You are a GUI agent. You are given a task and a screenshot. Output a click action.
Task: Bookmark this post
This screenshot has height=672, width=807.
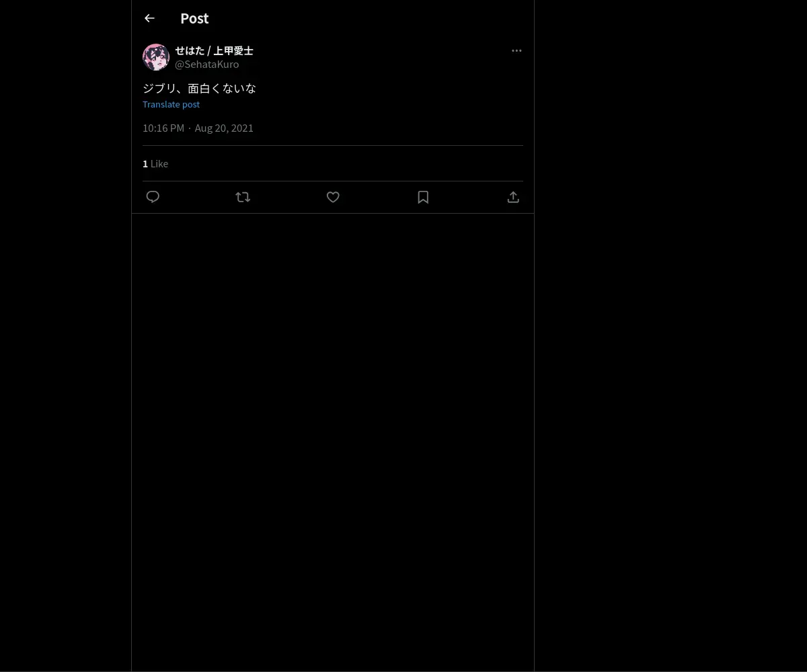pyautogui.click(x=423, y=197)
